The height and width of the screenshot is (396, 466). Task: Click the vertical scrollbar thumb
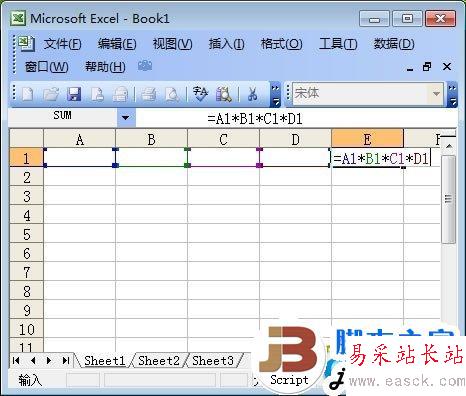(x=448, y=199)
